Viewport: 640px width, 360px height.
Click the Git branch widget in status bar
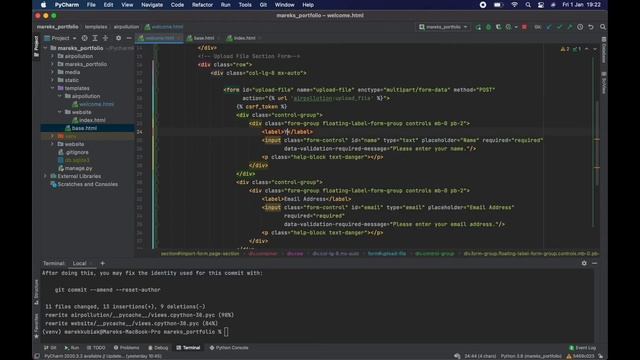click(580, 356)
